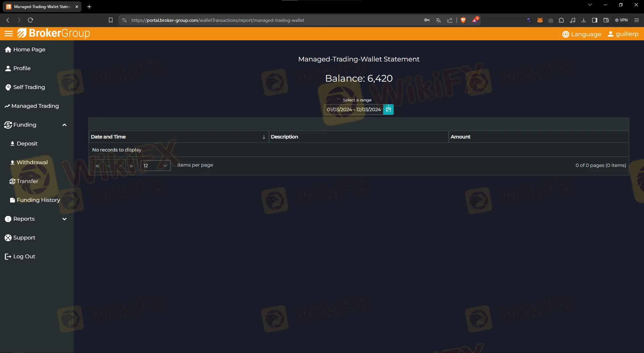
Task: Bookmark this page
Action: click(x=111, y=20)
